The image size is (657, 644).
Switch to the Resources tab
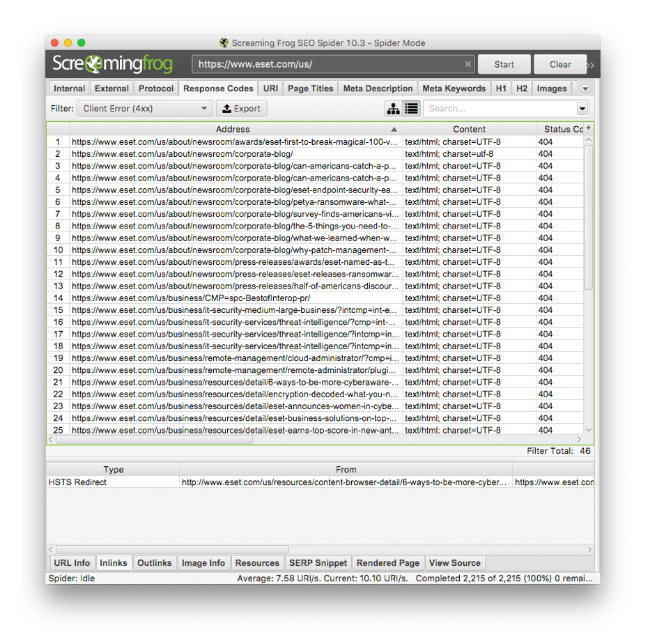(257, 563)
